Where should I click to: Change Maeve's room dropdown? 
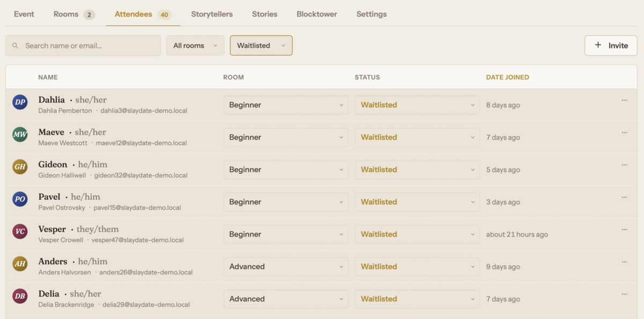[286, 137]
